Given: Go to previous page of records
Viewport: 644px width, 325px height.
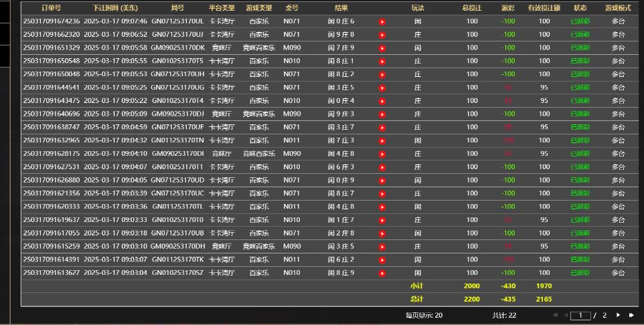Looking at the screenshot, I should click(566, 315).
